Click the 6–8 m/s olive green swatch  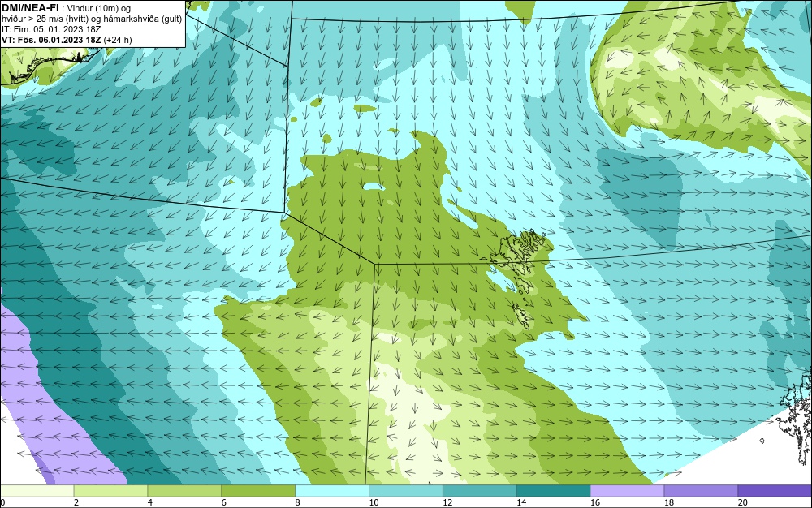point(258,490)
